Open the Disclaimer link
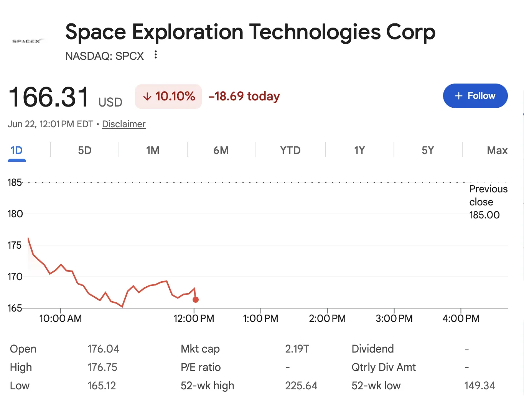The height and width of the screenshot is (420, 524). tap(124, 124)
